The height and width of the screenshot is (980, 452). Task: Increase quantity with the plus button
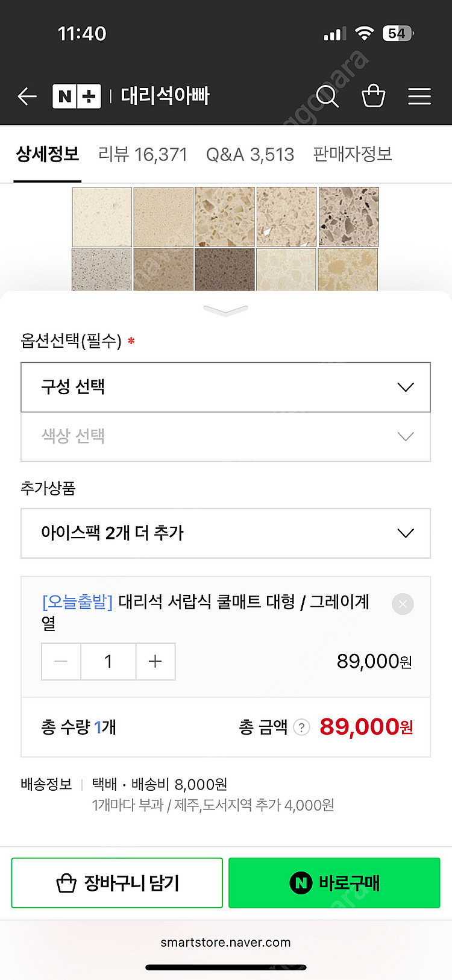[155, 662]
